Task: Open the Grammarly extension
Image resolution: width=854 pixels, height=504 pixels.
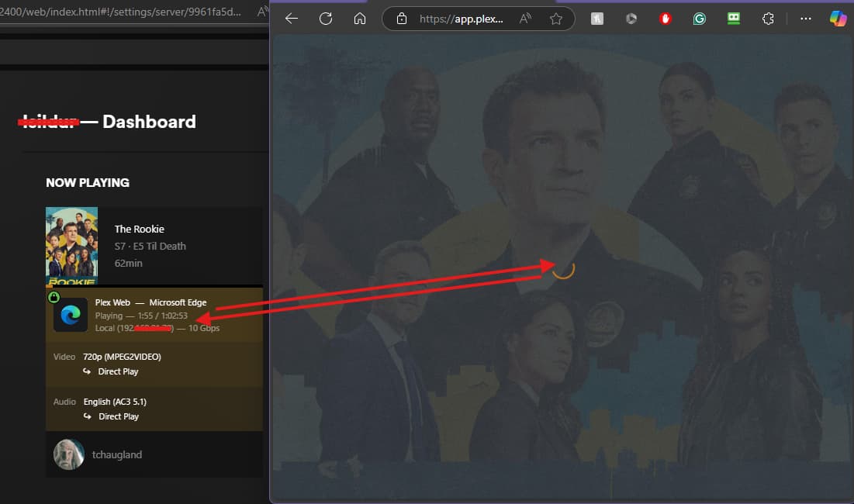Action: [700, 19]
